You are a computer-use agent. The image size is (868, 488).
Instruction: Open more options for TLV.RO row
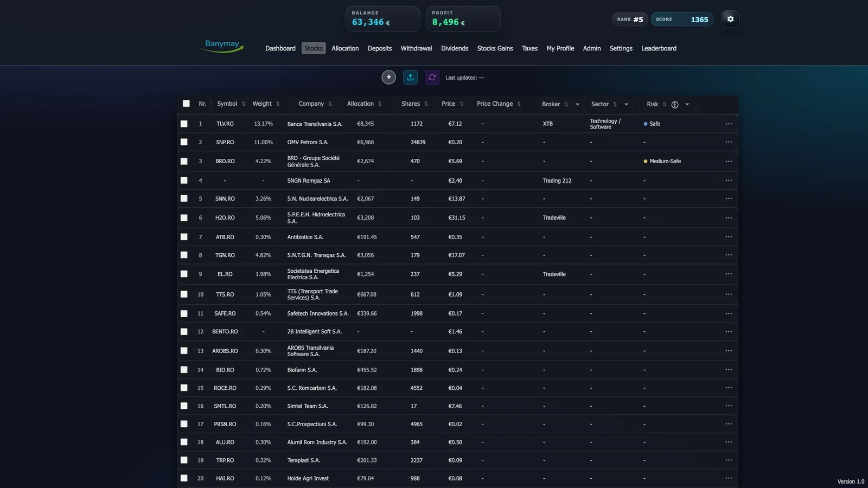coord(729,124)
